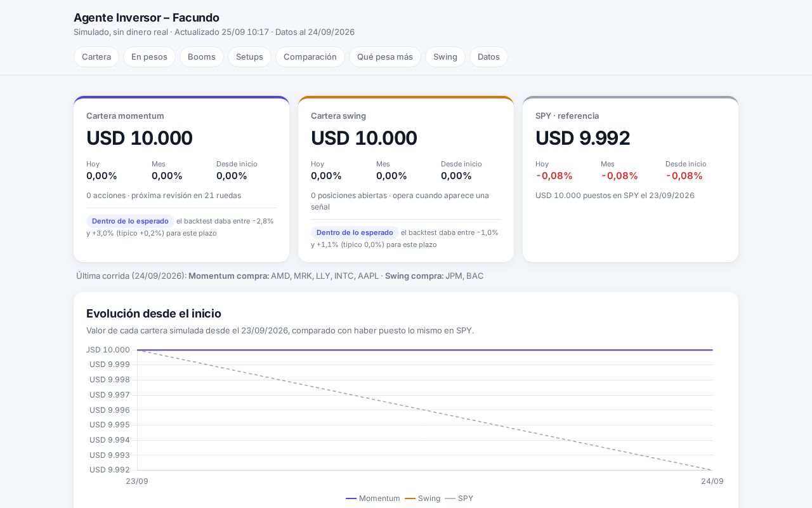The image size is (812, 508).
Task: Toggle the SPY series in chart legend
Action: tap(459, 498)
